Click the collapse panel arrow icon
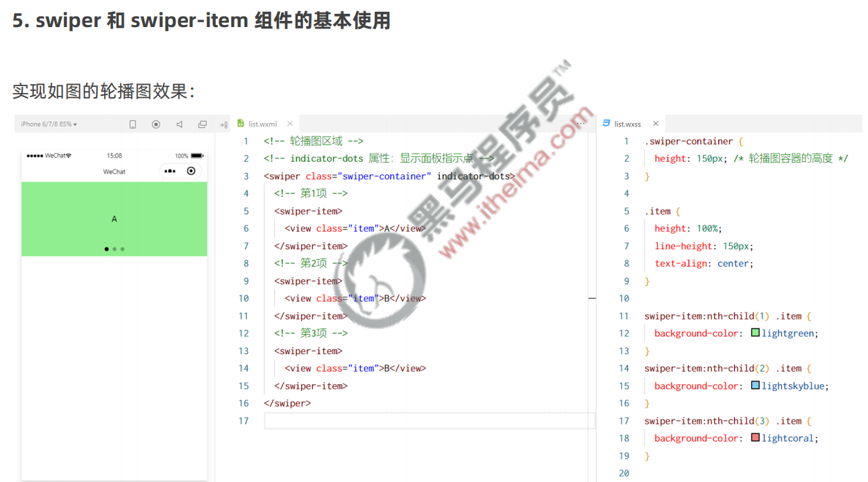Screen dimensions: 868x482 223,125
